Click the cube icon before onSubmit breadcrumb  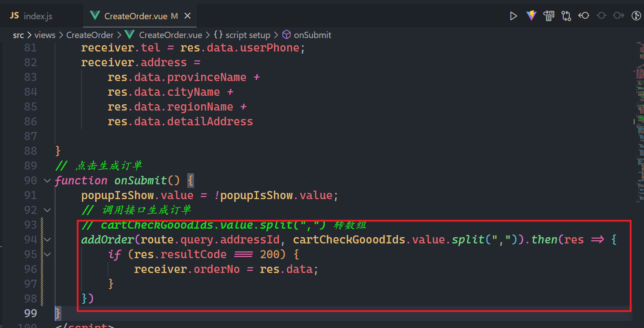pos(286,35)
